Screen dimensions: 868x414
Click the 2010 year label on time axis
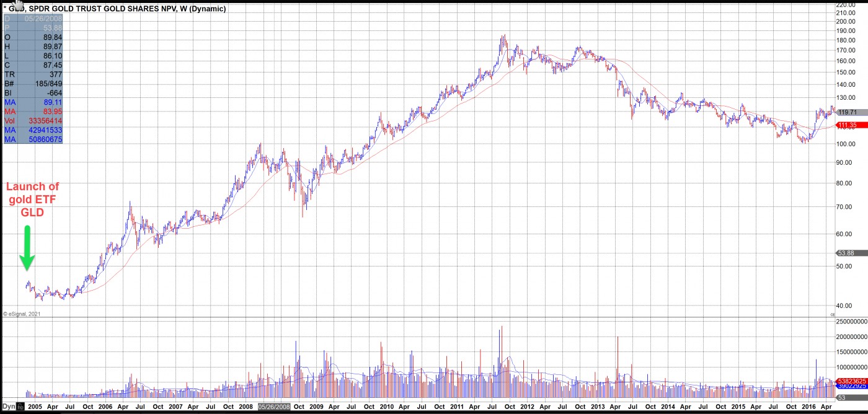click(387, 407)
